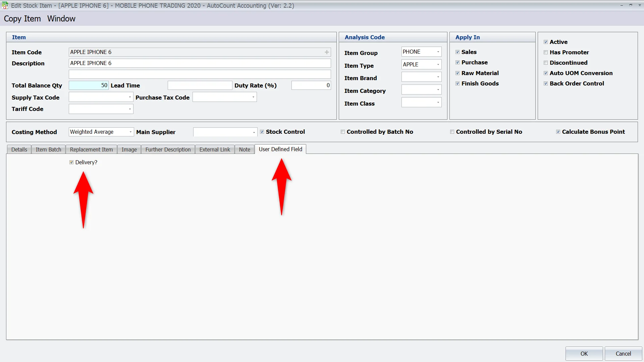The height and width of the screenshot is (362, 644).
Task: Uncheck the Sales apply-in checkbox
Action: coord(458,52)
